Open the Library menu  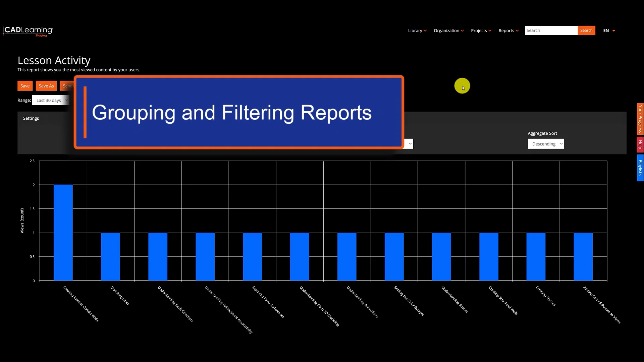417,31
